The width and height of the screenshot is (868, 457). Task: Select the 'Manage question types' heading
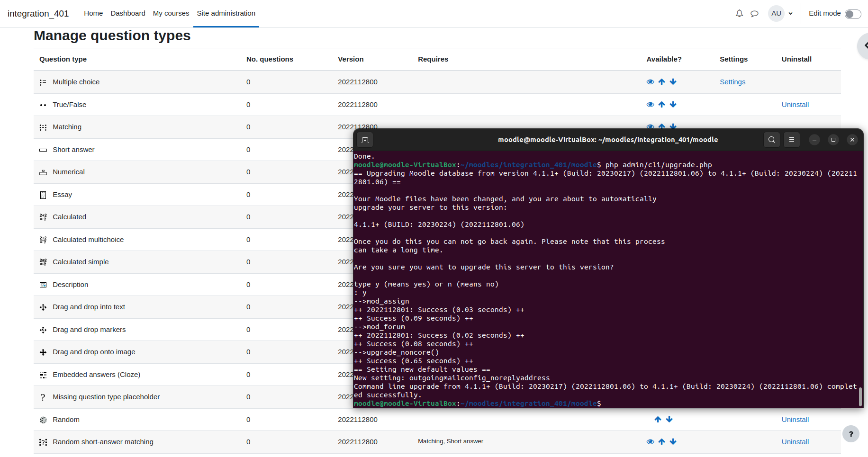click(x=112, y=36)
